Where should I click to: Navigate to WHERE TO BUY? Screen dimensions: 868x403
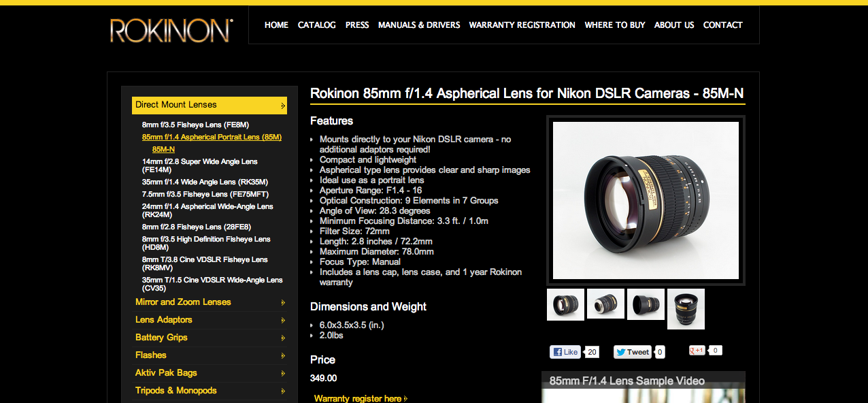pyautogui.click(x=615, y=25)
